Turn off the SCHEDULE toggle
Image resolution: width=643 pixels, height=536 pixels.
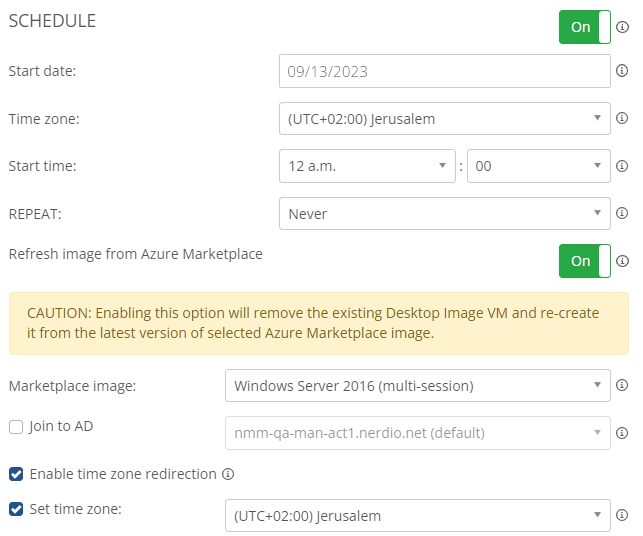tap(585, 27)
